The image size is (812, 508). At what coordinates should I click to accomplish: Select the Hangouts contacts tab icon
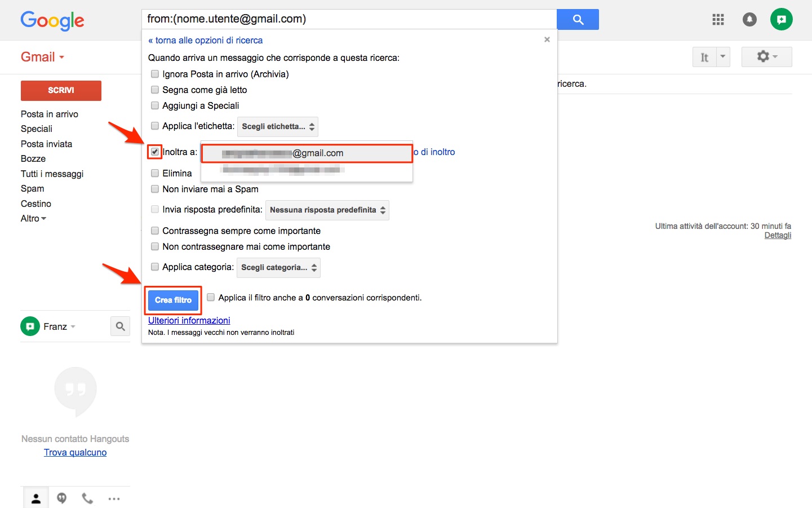[36, 498]
